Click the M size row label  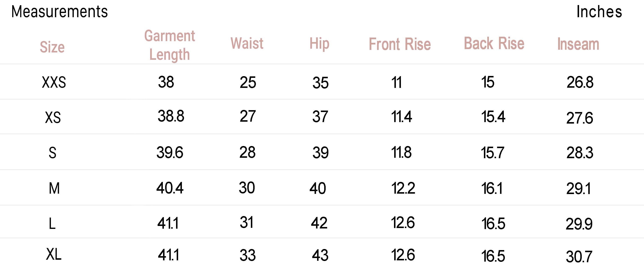click(54, 188)
